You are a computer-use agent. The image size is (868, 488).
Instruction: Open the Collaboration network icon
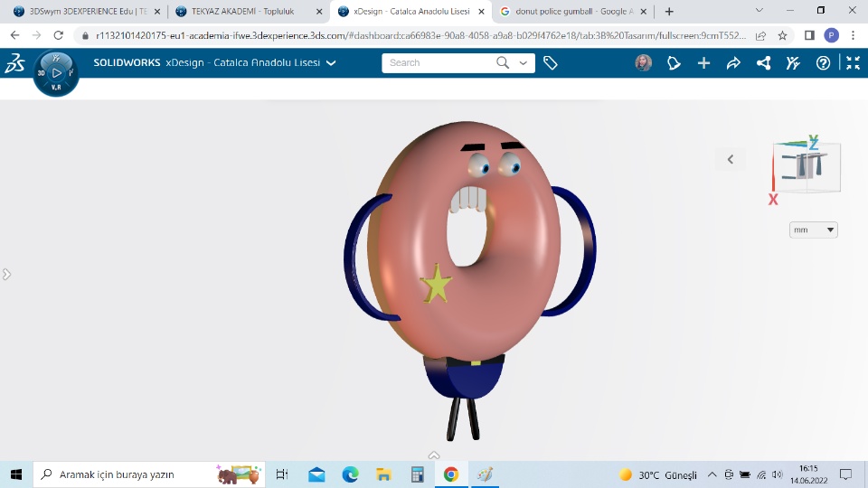point(763,63)
